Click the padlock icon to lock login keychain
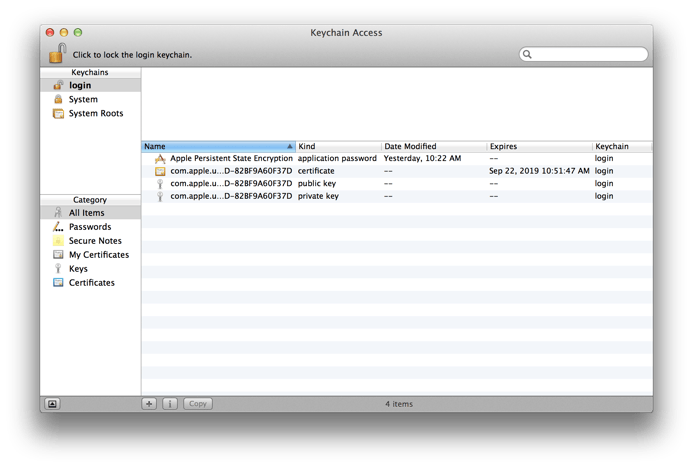The image size is (693, 468). (x=57, y=53)
